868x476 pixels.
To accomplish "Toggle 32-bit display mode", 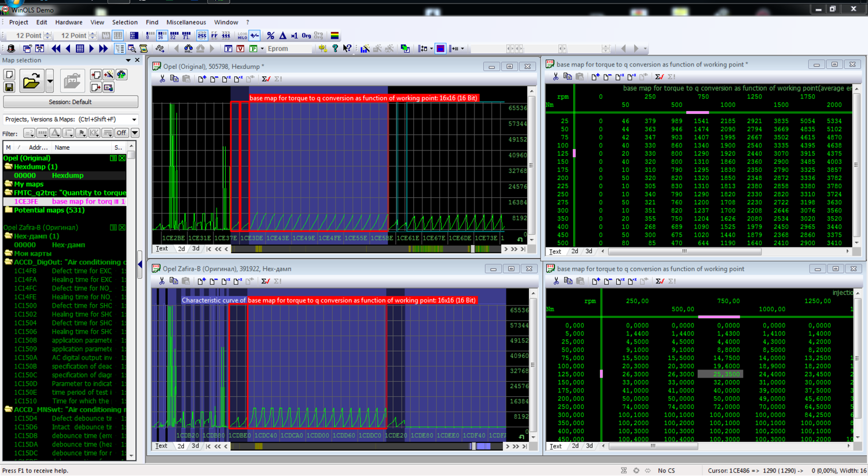I will coord(174,35).
